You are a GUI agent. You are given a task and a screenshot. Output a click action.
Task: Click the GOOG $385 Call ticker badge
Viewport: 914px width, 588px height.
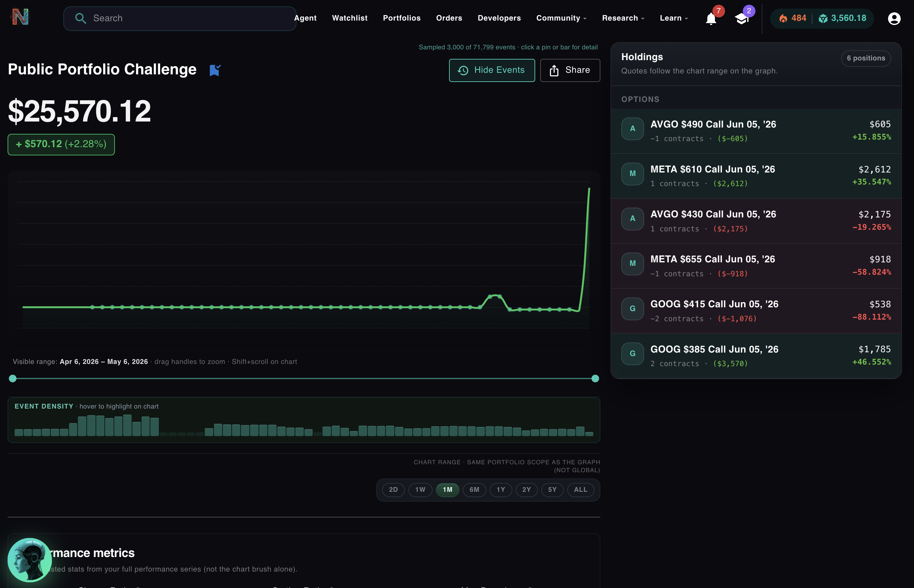pyautogui.click(x=633, y=353)
